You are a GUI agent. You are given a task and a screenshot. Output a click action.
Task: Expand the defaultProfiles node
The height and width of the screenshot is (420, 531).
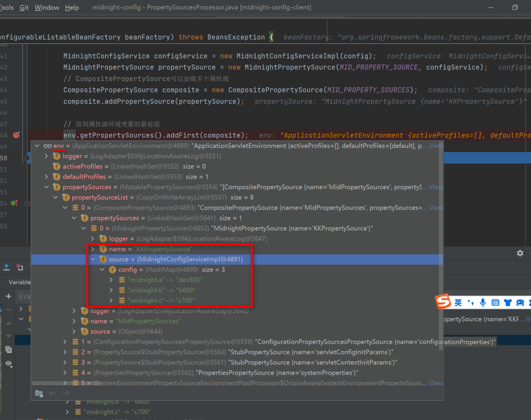pos(46,177)
